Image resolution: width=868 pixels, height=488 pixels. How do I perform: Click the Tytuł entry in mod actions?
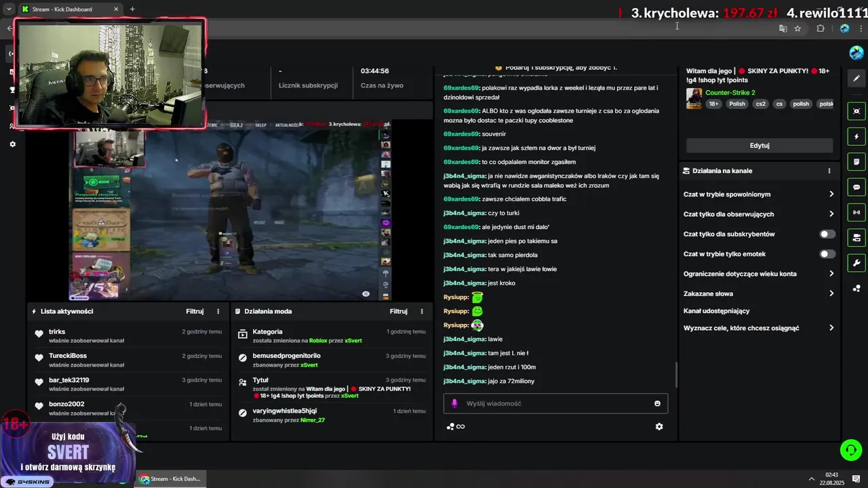(x=260, y=380)
